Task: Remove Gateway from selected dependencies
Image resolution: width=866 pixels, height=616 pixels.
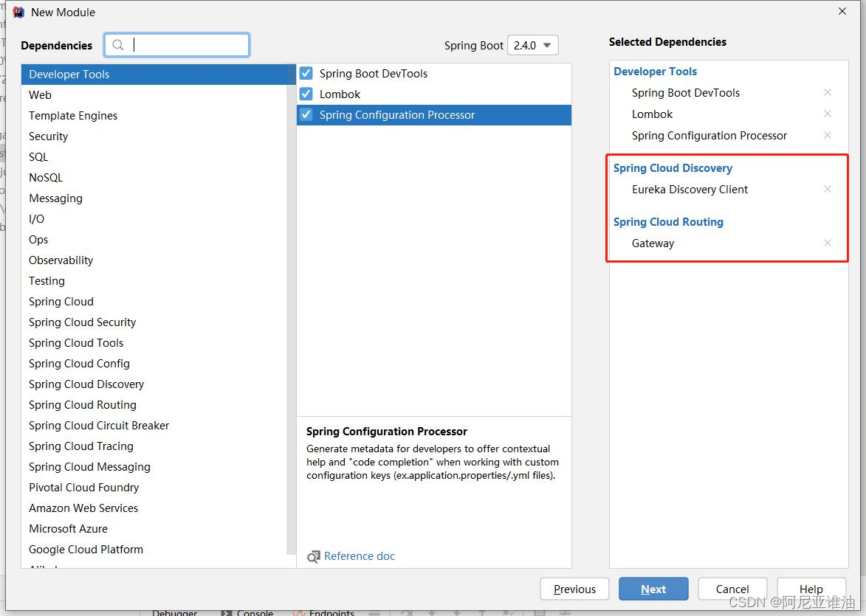Action: point(828,243)
